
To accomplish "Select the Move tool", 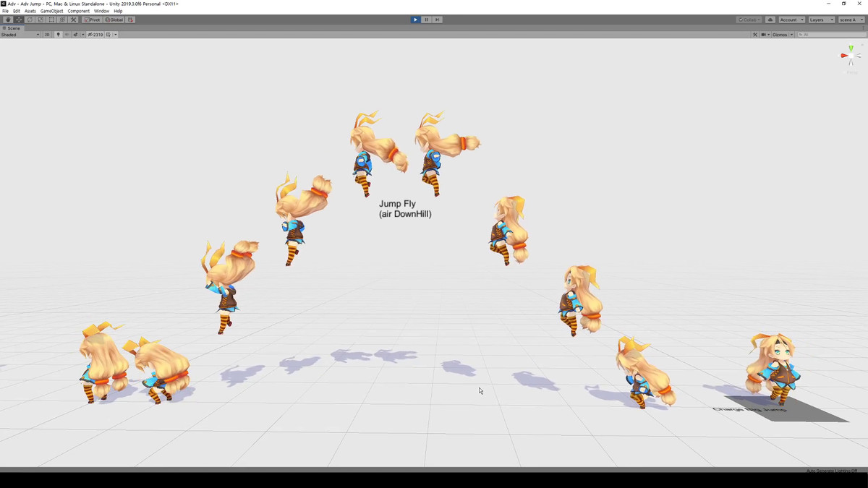I will (17, 20).
